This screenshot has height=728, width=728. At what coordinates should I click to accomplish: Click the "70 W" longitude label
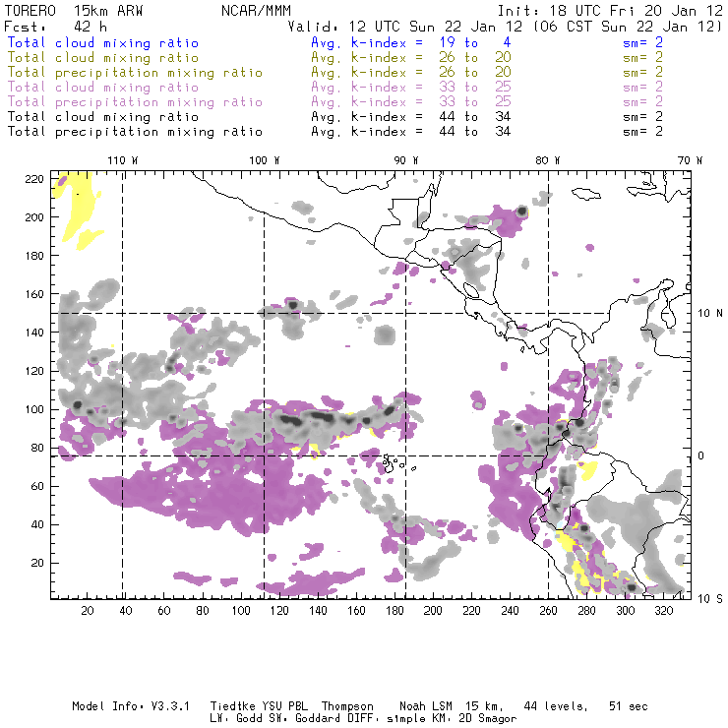(x=690, y=160)
